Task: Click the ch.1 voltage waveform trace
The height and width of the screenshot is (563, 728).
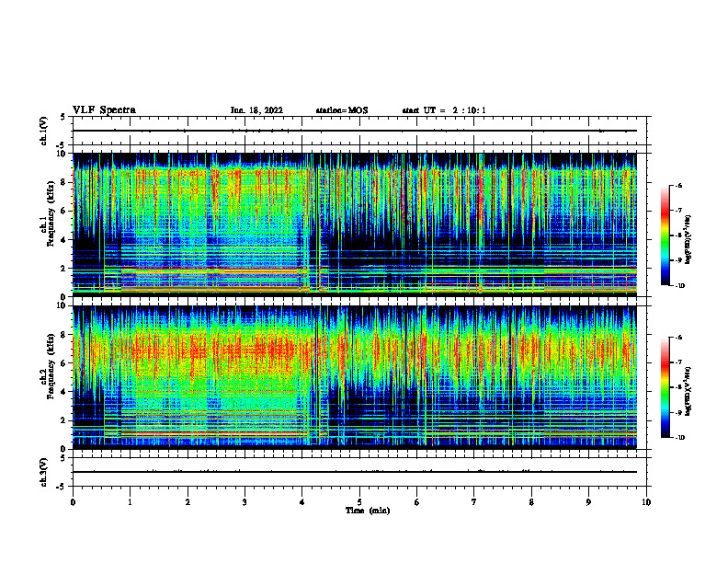Action: point(355,131)
